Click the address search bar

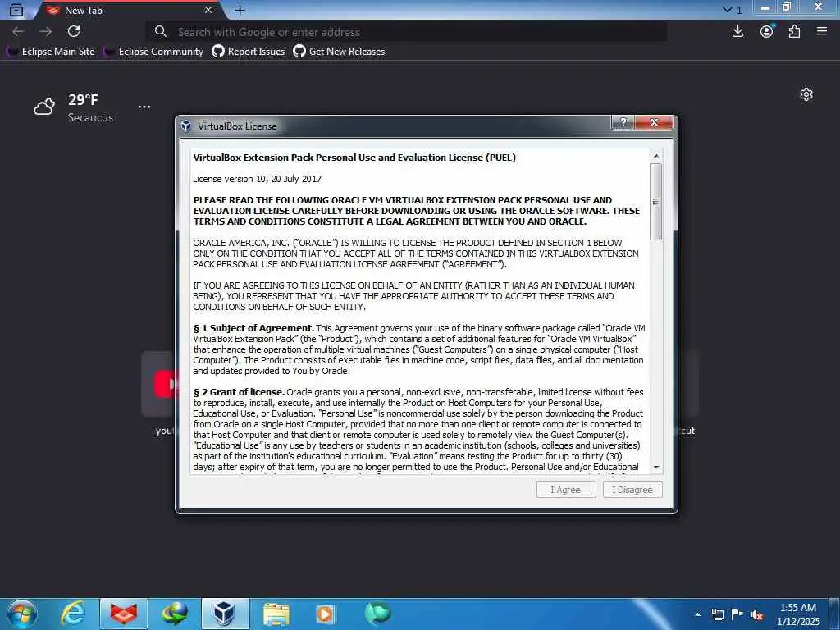(x=407, y=32)
